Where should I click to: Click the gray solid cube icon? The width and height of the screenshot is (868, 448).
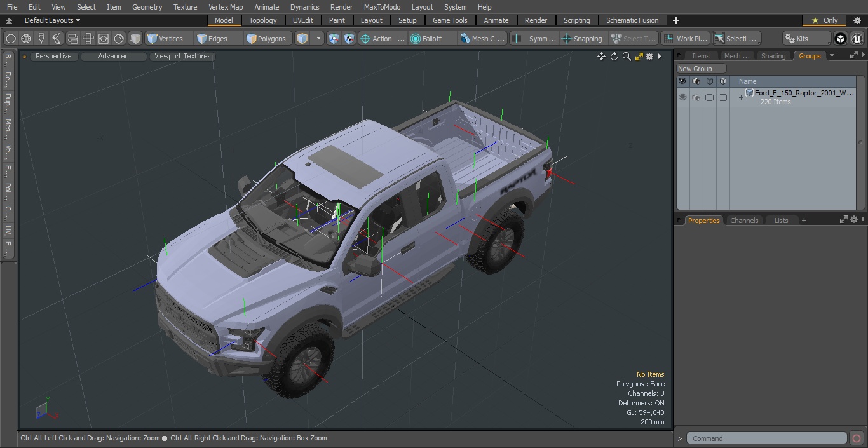point(135,39)
